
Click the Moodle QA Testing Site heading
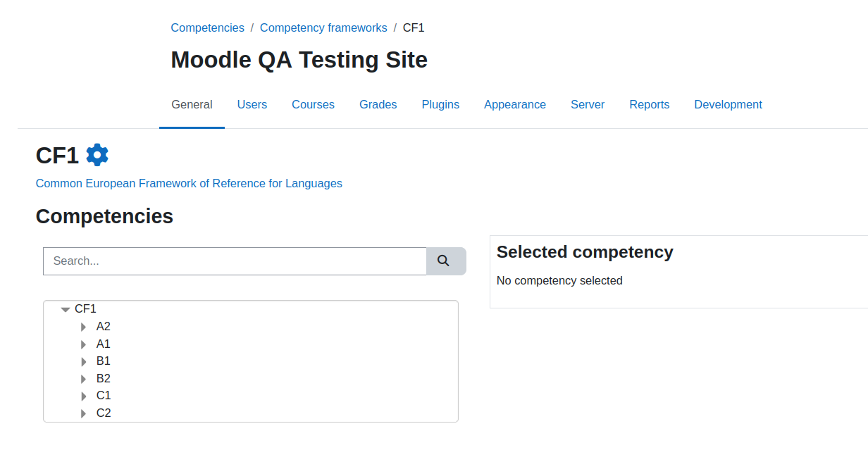click(299, 60)
